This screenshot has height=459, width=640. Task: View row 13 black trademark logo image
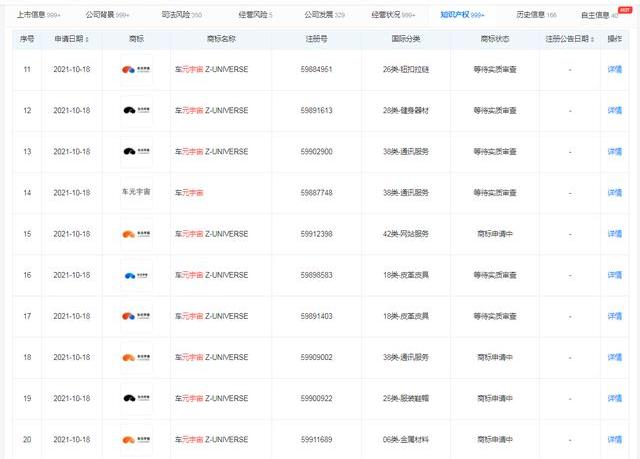[x=136, y=152]
